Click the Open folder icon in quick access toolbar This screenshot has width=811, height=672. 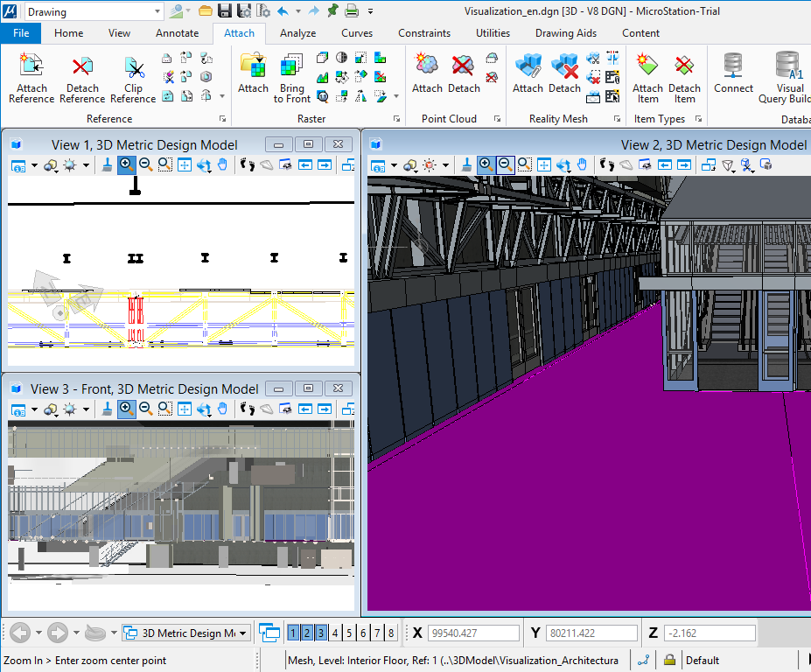(206, 10)
